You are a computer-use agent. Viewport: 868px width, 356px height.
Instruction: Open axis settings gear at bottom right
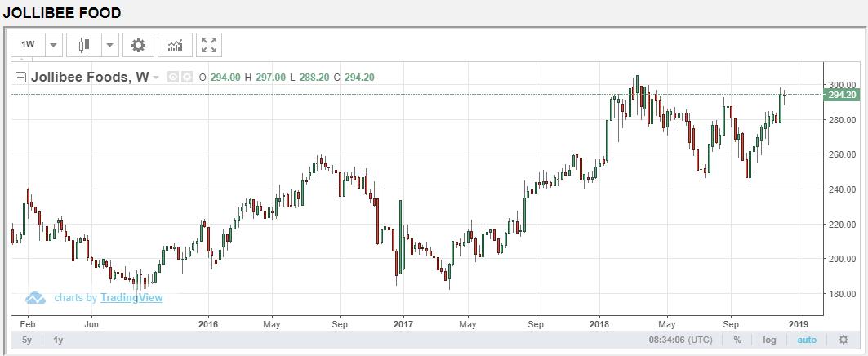pyautogui.click(x=843, y=340)
